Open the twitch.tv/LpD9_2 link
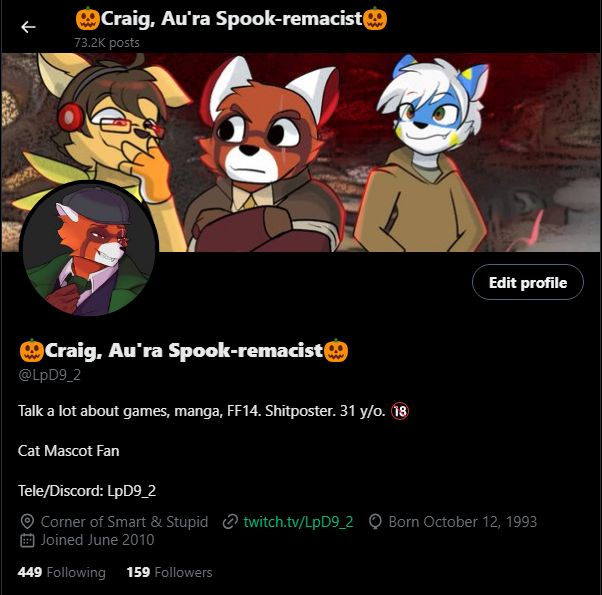Viewport: 602px width, 595px height. (x=298, y=522)
